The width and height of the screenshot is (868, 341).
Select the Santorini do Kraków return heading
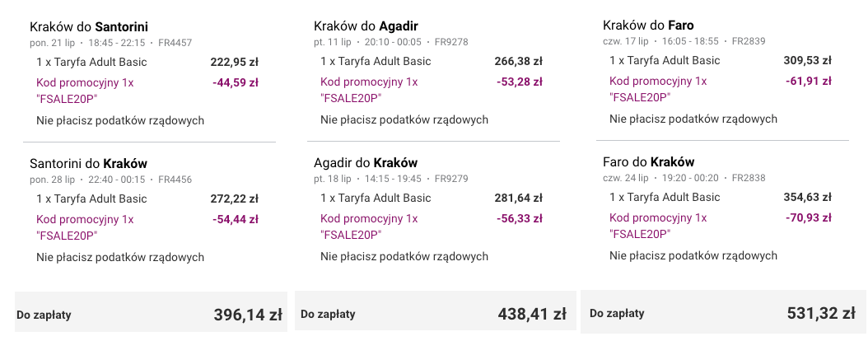point(88,163)
